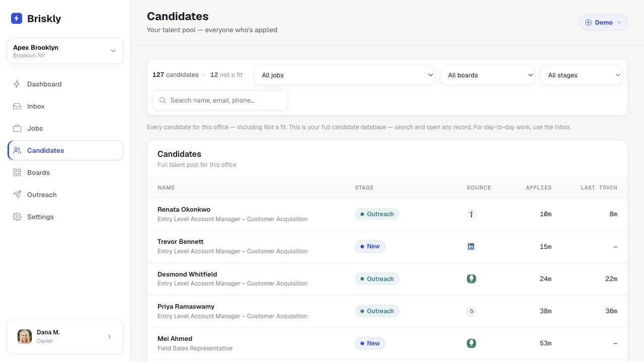This screenshot has height=362, width=644.
Task: Click Priya Ramaswamy's Outreach stage badge
Action: click(x=377, y=311)
